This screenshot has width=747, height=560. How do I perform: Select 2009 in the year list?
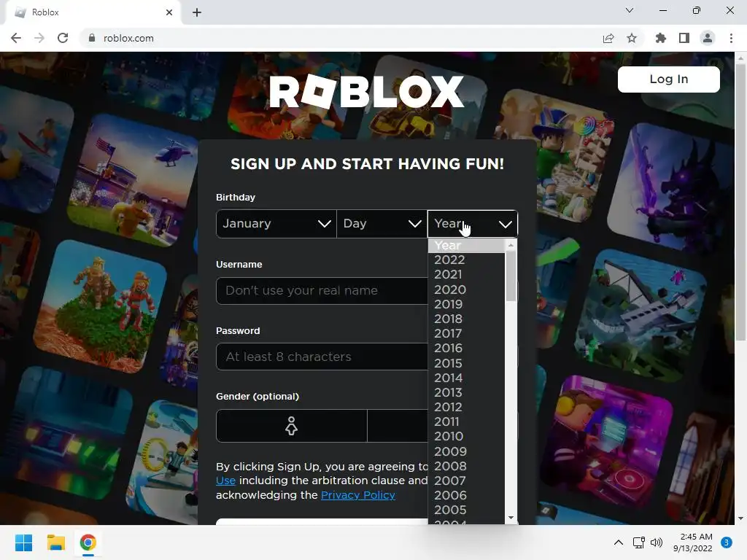coord(466,451)
